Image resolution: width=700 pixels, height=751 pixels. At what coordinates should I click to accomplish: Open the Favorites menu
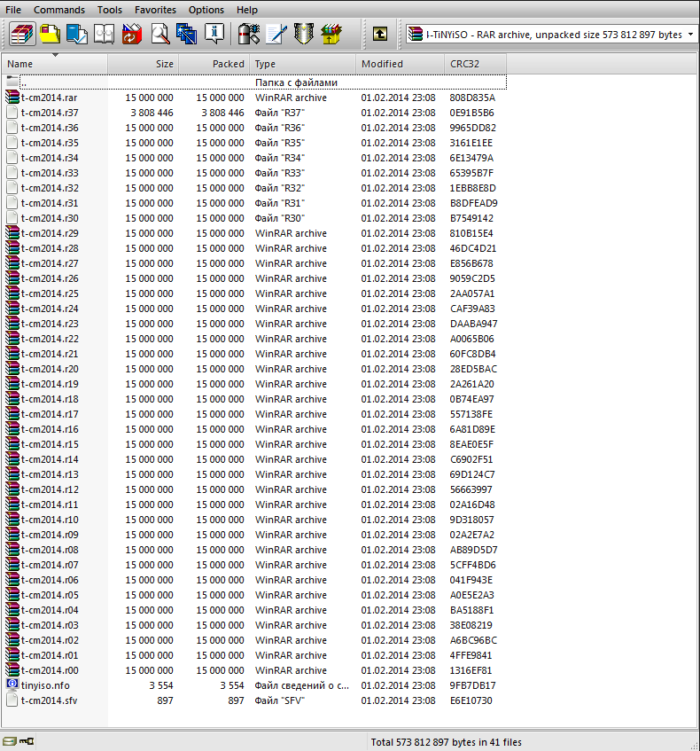[x=155, y=10]
